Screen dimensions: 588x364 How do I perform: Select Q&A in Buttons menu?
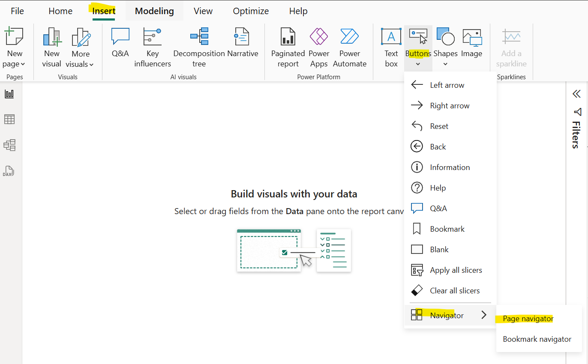pos(450,208)
